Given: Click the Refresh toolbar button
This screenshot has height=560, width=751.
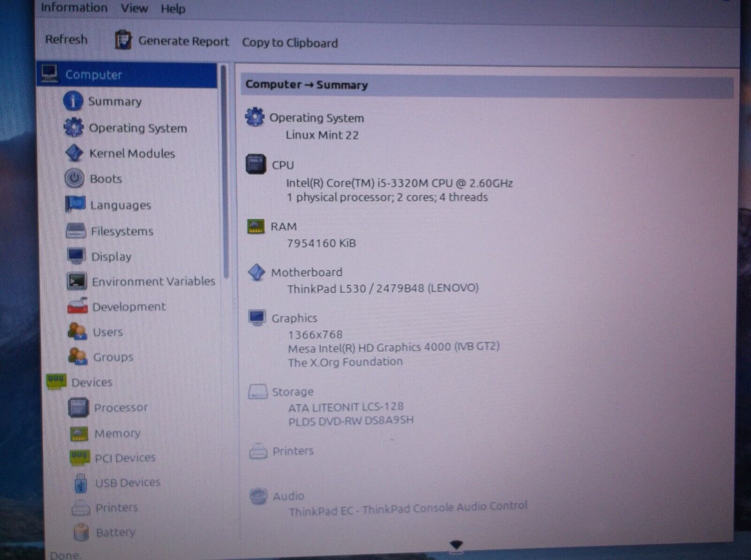Looking at the screenshot, I should [66, 39].
